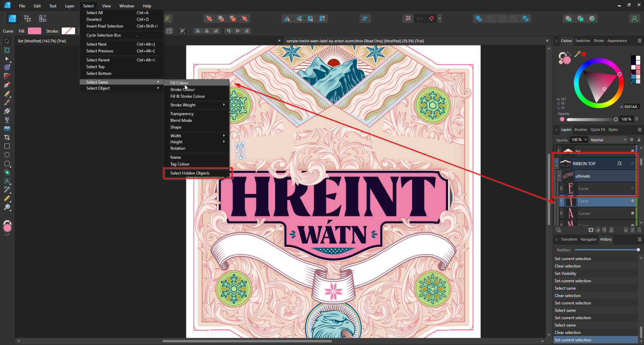
Task: Click Deselect in the Select menu
Action: pos(94,19)
